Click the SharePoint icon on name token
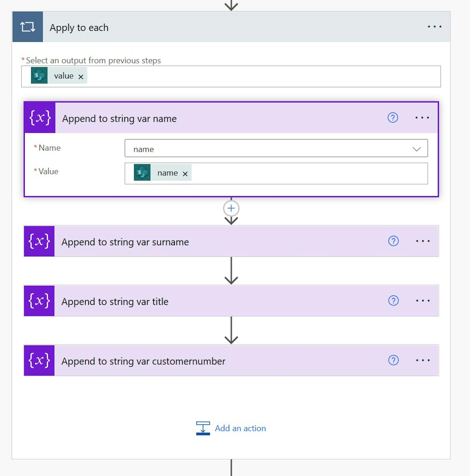The width and height of the screenshot is (470, 476). tap(142, 173)
